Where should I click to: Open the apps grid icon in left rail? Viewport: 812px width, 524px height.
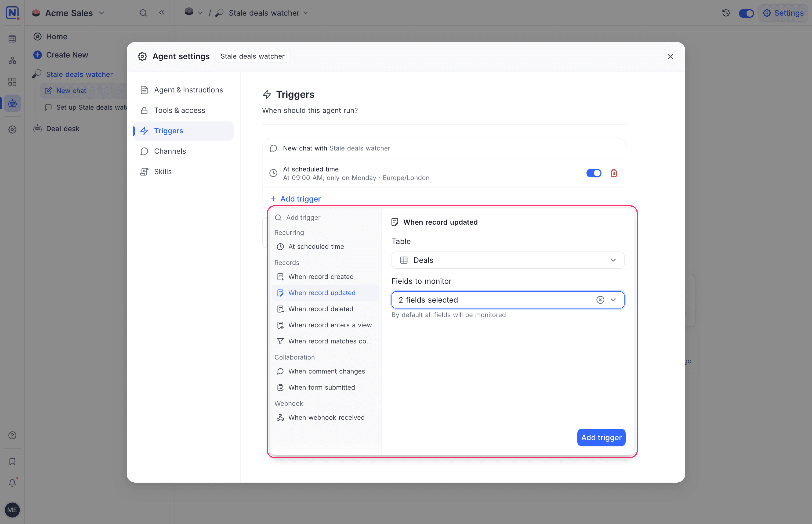12,82
